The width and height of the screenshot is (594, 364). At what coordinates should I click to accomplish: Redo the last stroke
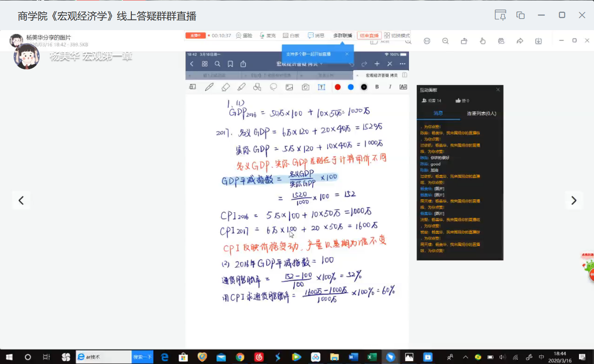click(x=364, y=64)
